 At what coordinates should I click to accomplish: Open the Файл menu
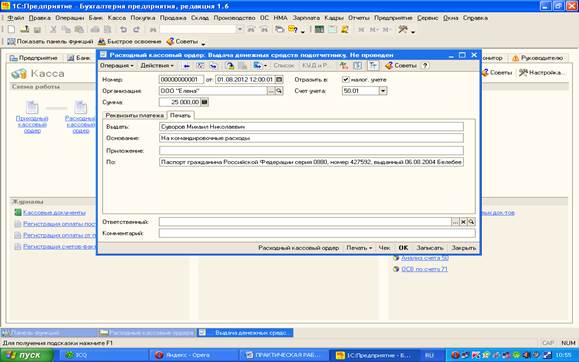coord(16,18)
